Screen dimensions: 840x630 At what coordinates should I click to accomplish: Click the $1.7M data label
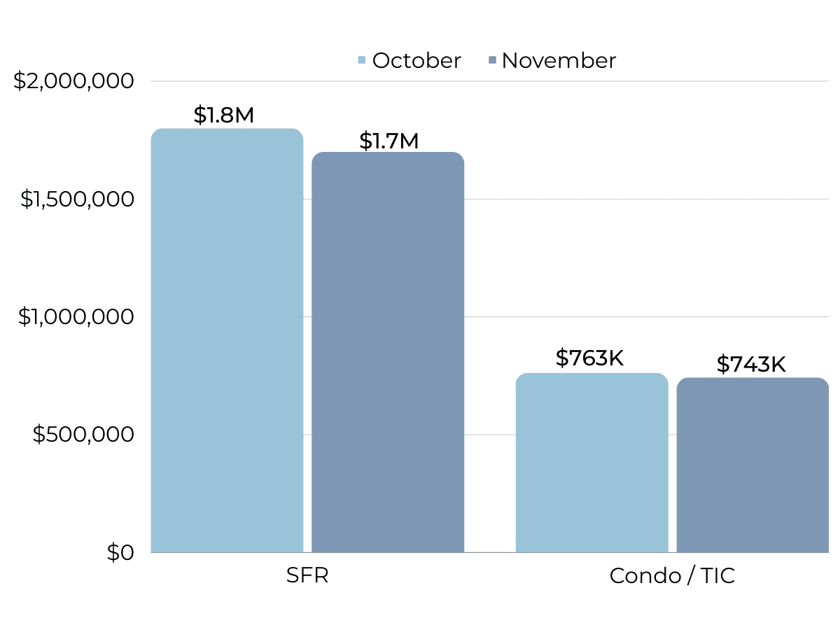[388, 141]
